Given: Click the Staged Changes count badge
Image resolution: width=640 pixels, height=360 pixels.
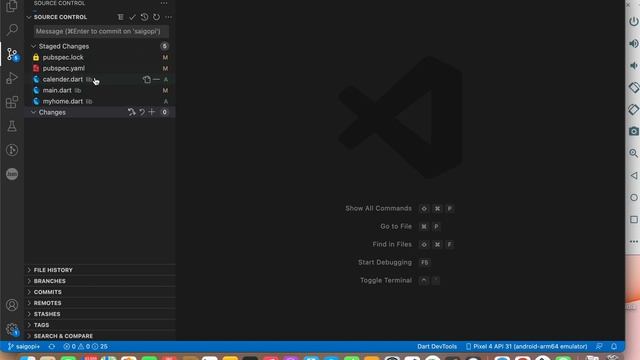Looking at the screenshot, I should 164,47.
